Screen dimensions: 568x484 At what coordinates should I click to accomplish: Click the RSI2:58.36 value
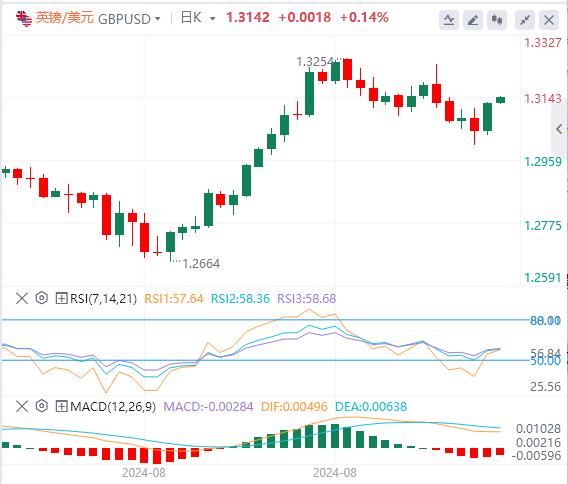coord(241,299)
